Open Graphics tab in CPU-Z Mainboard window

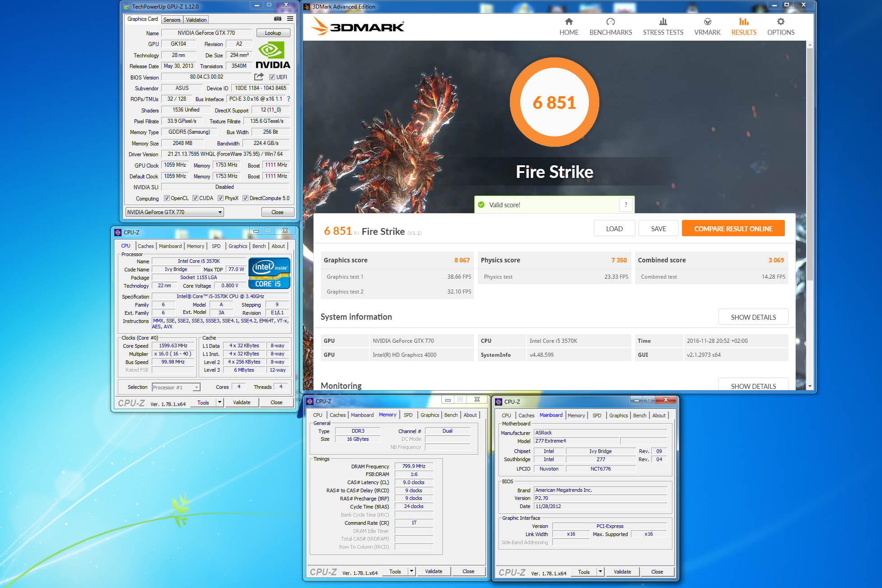[618, 415]
